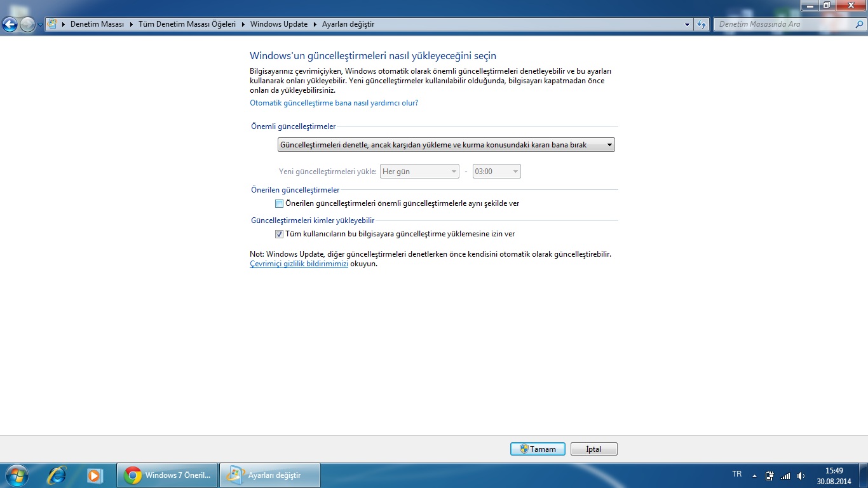The height and width of the screenshot is (488, 868).
Task: Select Tüm Denetim Masası Öğeleri breadcrumb
Action: [187, 24]
